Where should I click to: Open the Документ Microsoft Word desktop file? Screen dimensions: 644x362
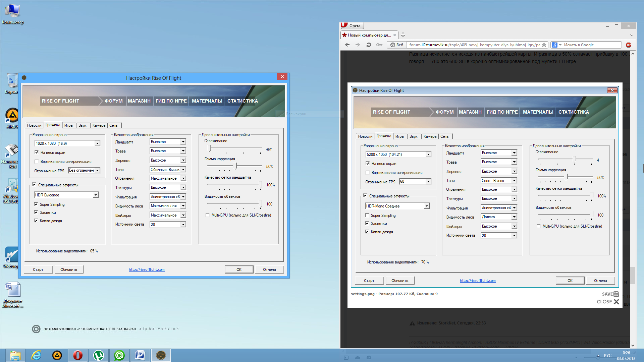(x=13, y=295)
